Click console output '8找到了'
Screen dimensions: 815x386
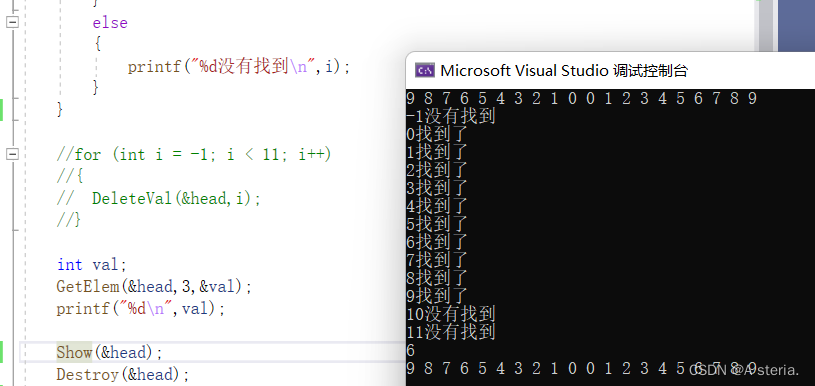437,277
